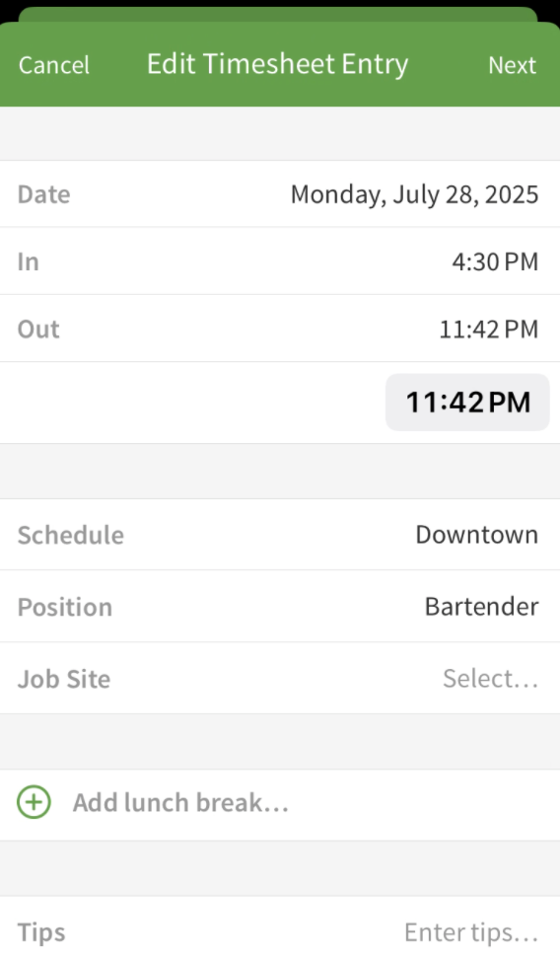
Task: Cancel editing the timesheet entry
Action: pos(54,65)
